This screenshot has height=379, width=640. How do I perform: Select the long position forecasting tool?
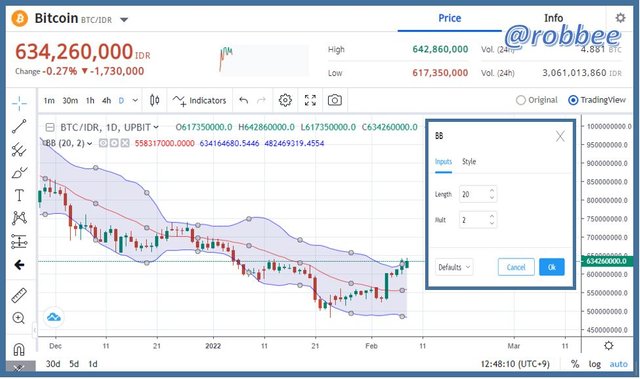[x=19, y=242]
